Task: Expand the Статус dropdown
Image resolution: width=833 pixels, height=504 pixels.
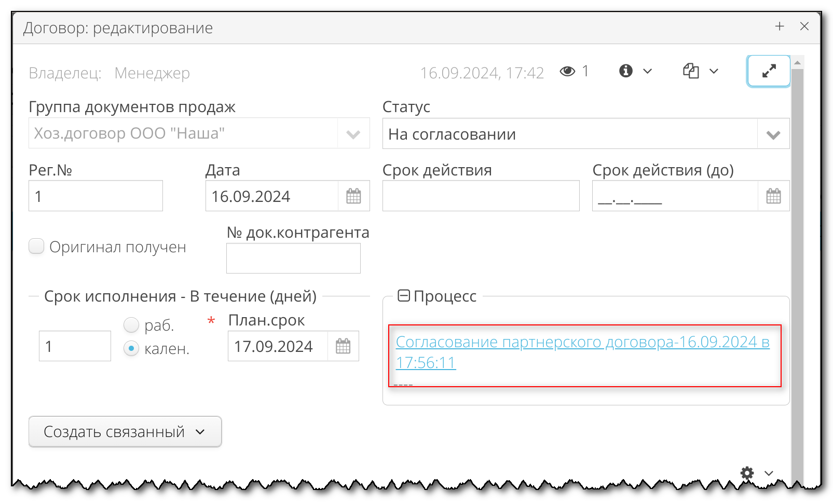Action: pyautogui.click(x=773, y=134)
